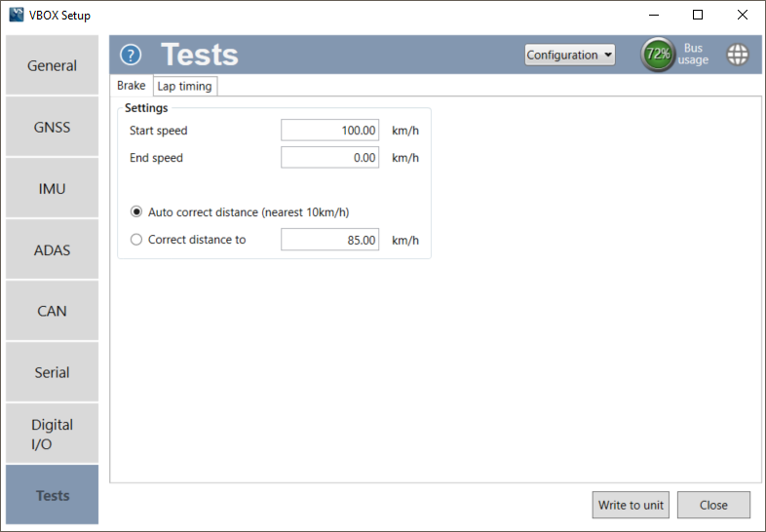The image size is (766, 532).
Task: Click the Write to unit button
Action: [631, 505]
